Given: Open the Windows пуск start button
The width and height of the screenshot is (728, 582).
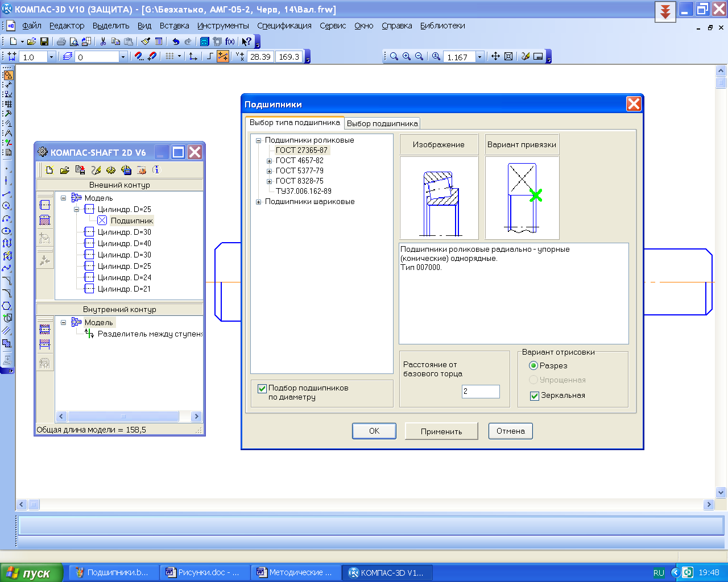Looking at the screenshot, I should pyautogui.click(x=32, y=573).
